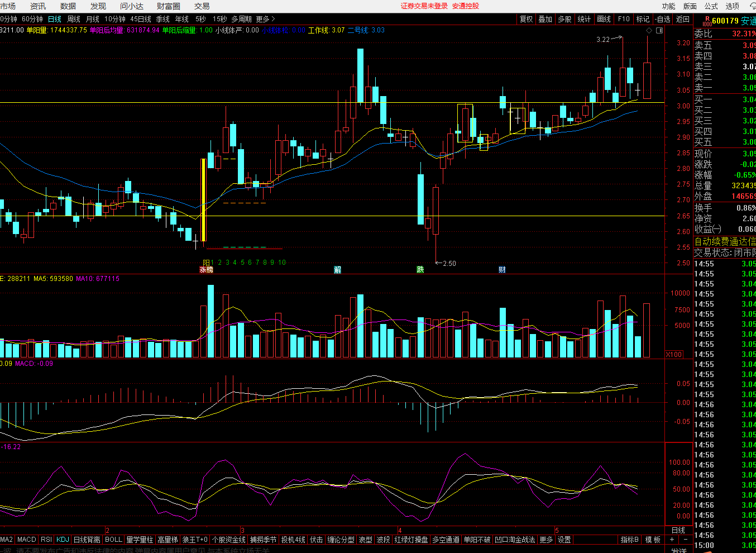The width and height of the screenshot is (756, 553).
Task: Select the 狼王T+0 indicator tab
Action: tap(195, 540)
